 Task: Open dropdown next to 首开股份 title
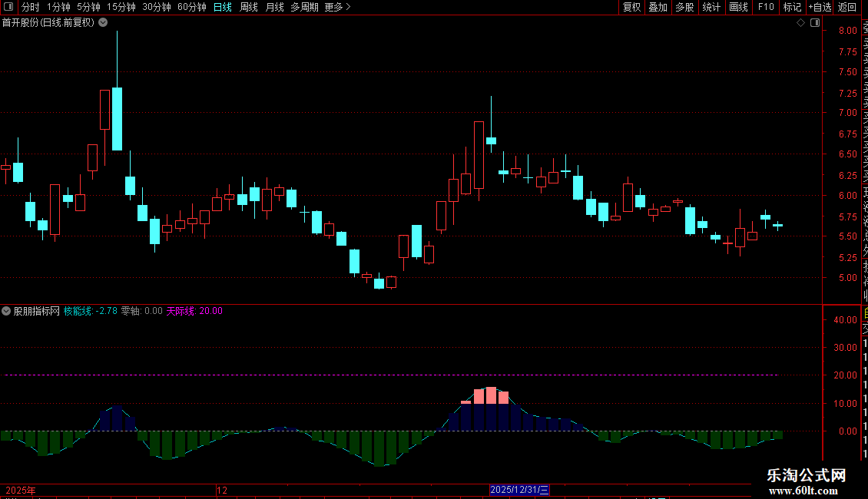(103, 23)
